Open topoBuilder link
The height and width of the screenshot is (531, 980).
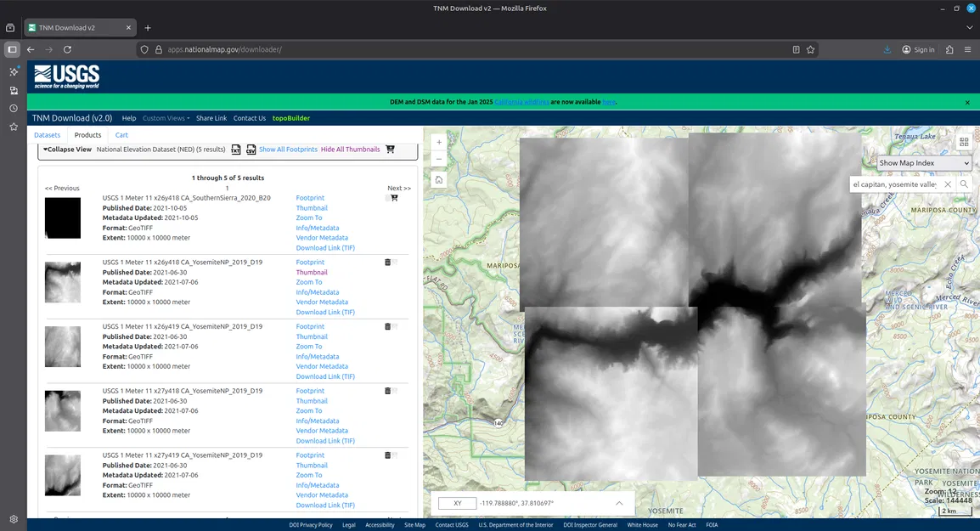290,118
